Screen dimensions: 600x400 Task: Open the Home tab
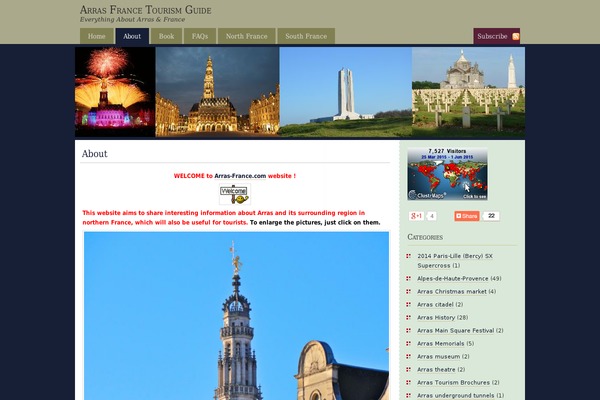(96, 36)
